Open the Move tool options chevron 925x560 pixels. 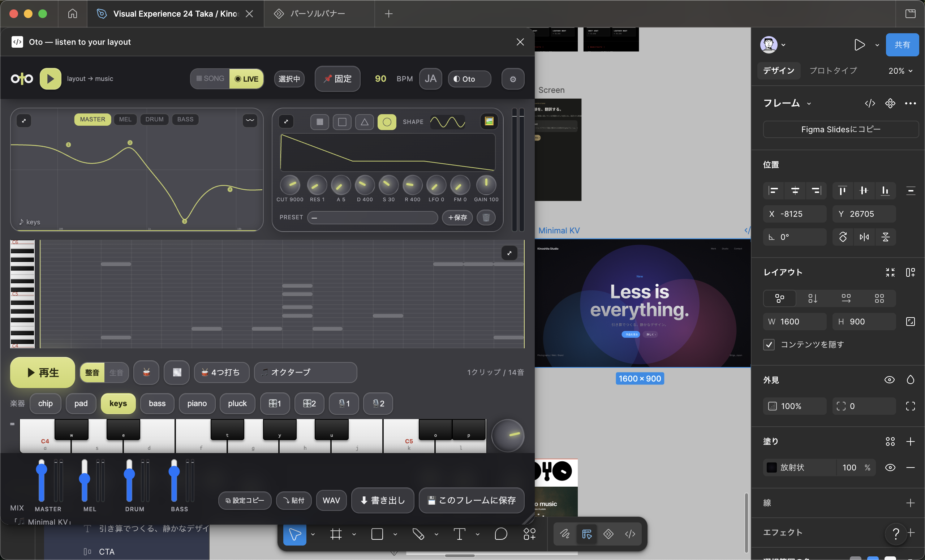313,534
